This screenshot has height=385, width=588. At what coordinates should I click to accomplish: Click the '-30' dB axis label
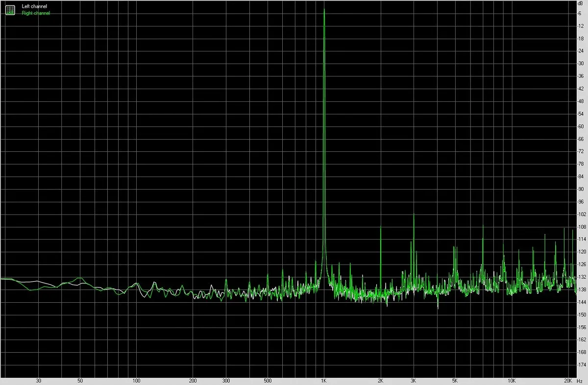pyautogui.click(x=581, y=64)
